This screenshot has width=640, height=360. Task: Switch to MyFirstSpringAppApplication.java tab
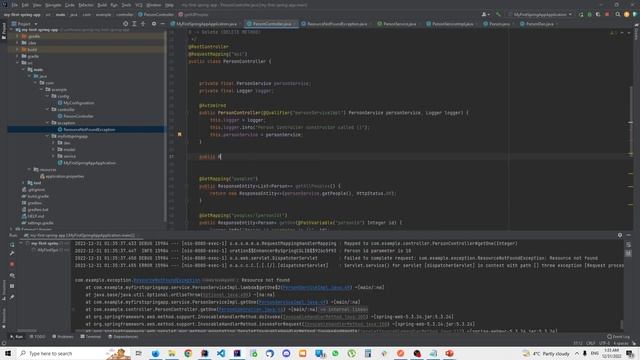206,24
